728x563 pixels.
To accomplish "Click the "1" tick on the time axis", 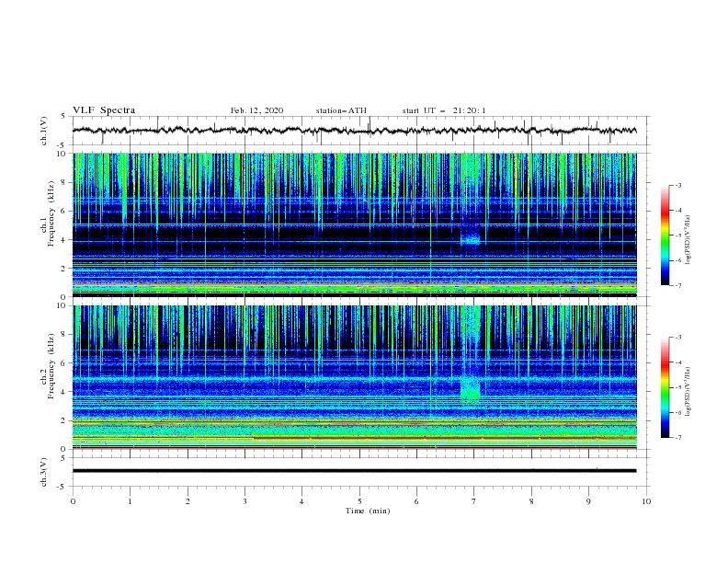I will tap(130, 501).
